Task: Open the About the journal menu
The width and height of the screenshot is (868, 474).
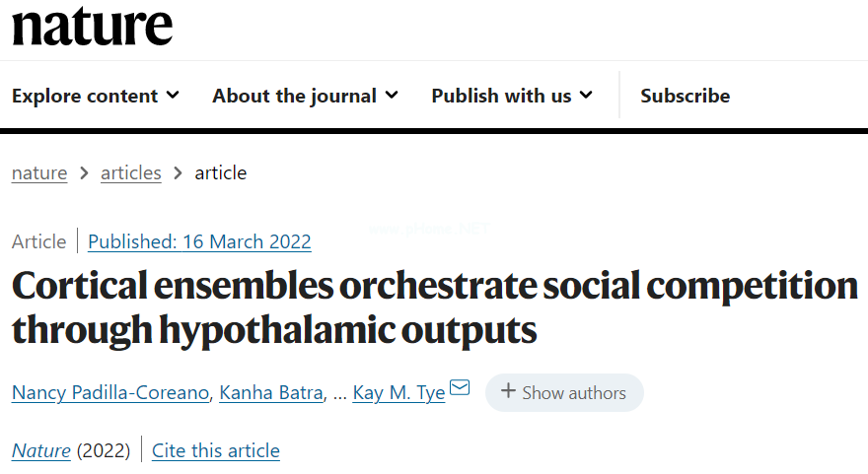Action: click(305, 96)
